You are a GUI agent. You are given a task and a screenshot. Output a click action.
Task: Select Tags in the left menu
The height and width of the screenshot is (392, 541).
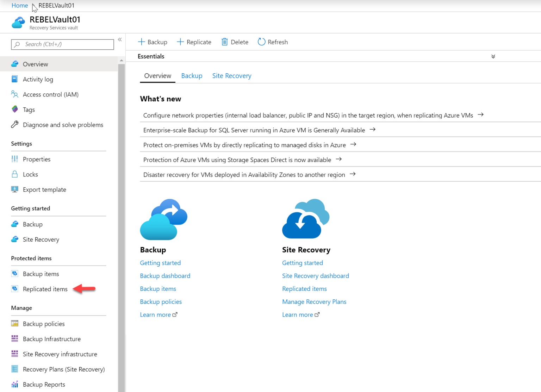pos(29,110)
